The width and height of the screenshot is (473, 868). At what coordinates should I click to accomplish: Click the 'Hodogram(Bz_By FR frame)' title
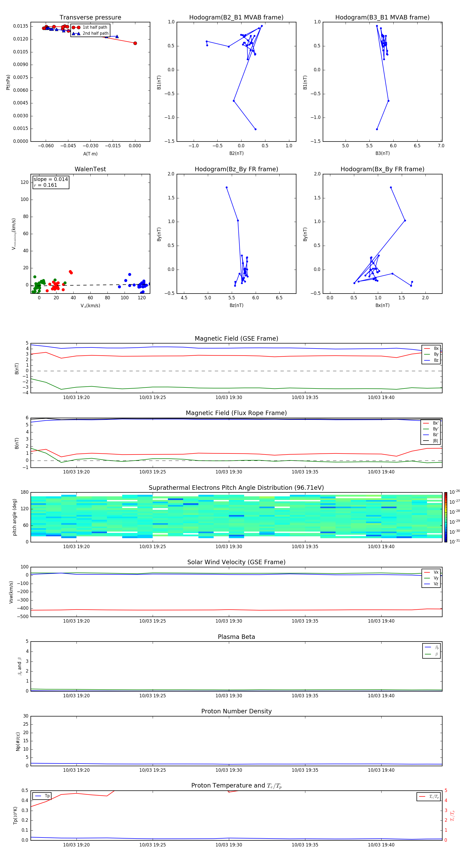tap(236, 169)
